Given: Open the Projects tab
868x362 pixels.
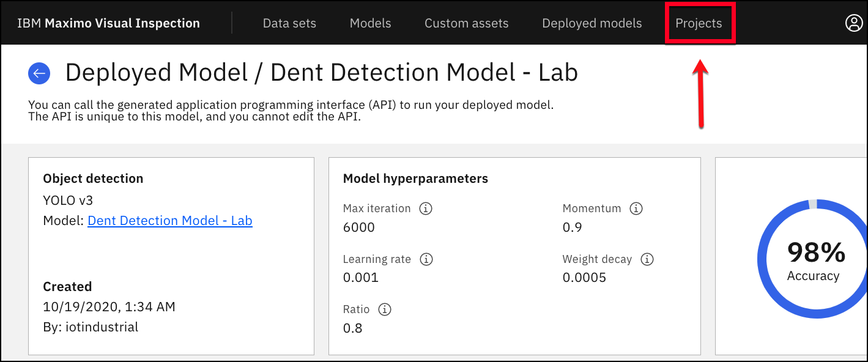Looking at the screenshot, I should pos(699,23).
